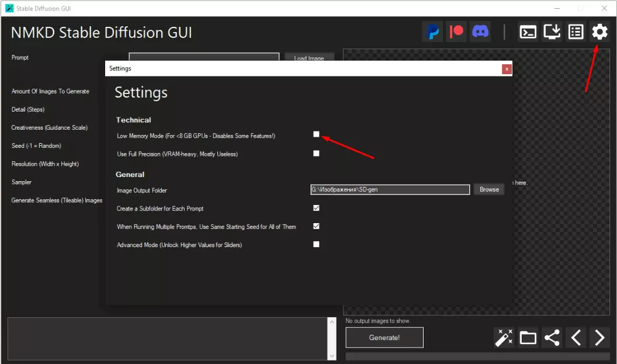617x364 pixels.
Task: Click the Detail (Steps) label
Action: 28,109
